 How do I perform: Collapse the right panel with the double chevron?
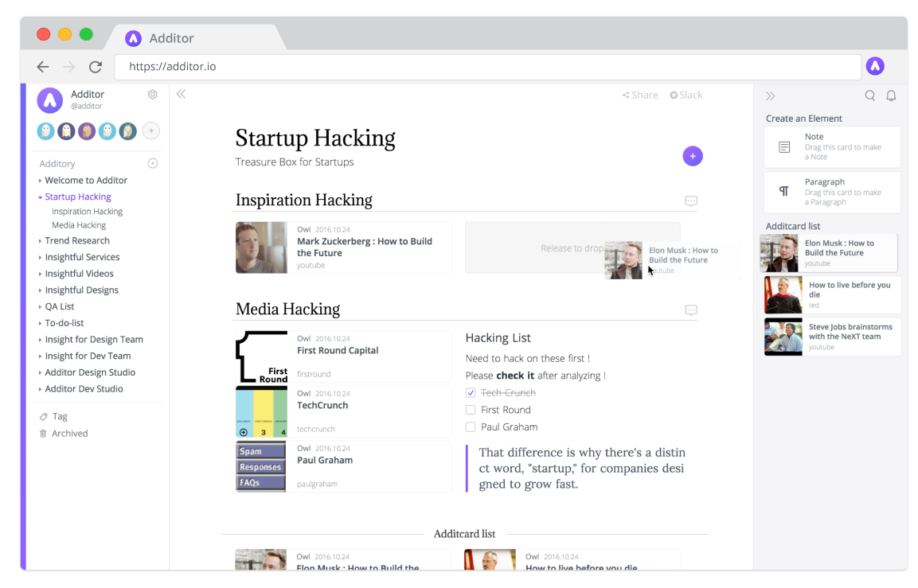click(770, 95)
